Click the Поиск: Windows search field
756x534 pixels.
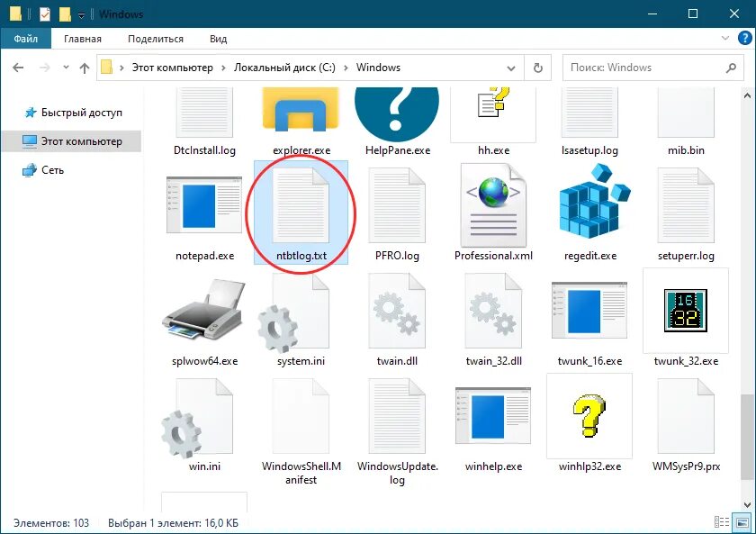point(653,68)
